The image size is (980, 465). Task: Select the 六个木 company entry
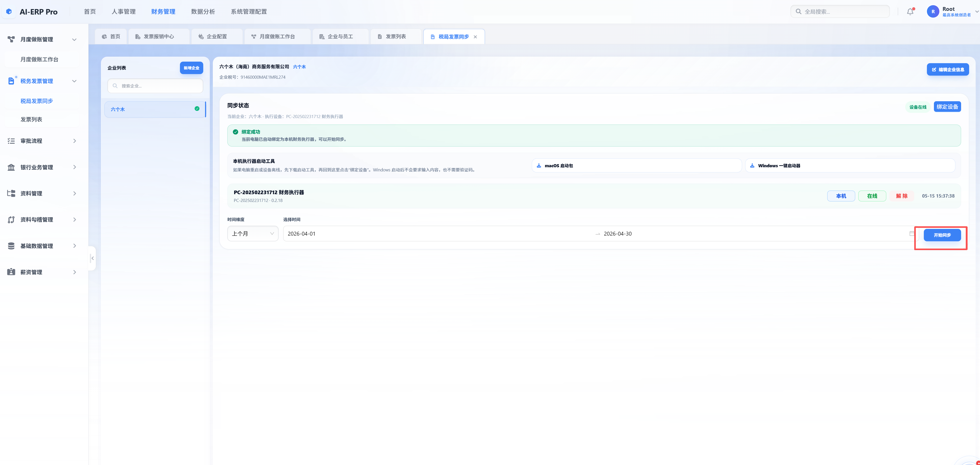click(x=155, y=109)
